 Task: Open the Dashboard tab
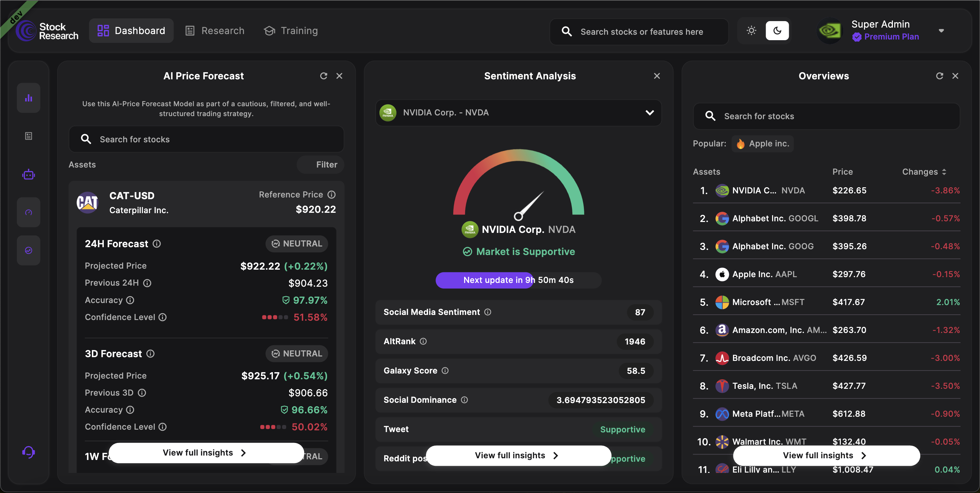[131, 30]
